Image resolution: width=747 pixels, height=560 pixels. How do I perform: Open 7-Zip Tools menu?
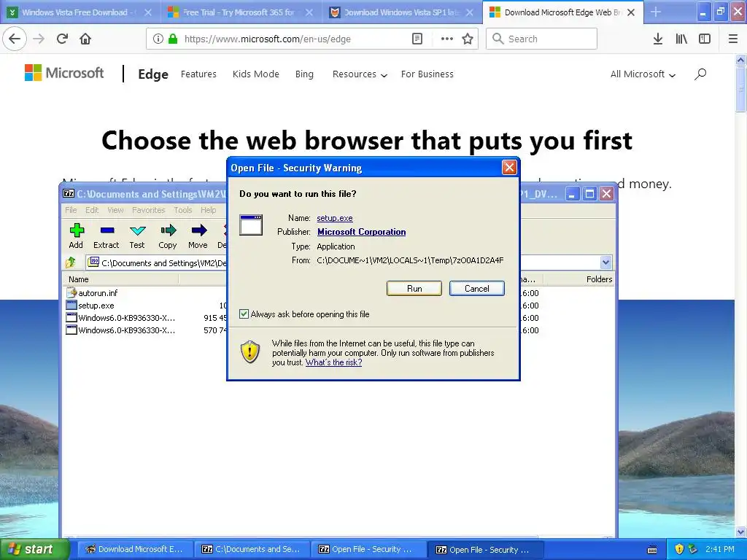[183, 210]
